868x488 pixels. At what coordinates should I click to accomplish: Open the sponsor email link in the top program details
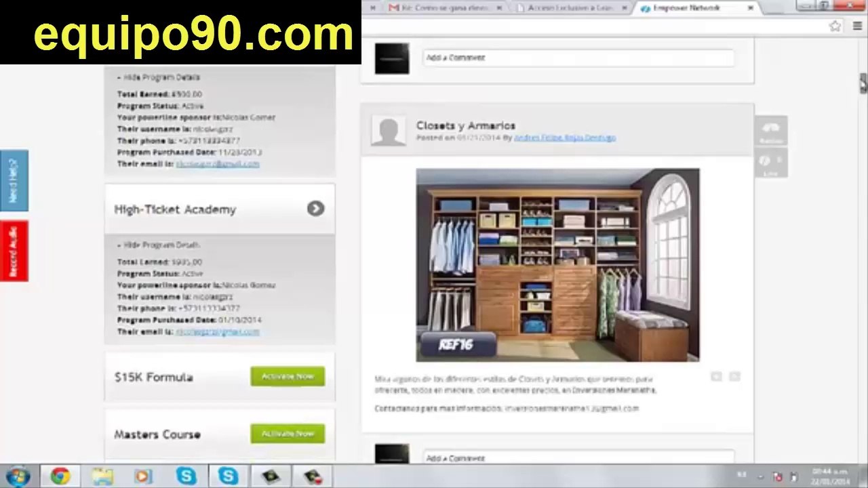pyautogui.click(x=217, y=163)
